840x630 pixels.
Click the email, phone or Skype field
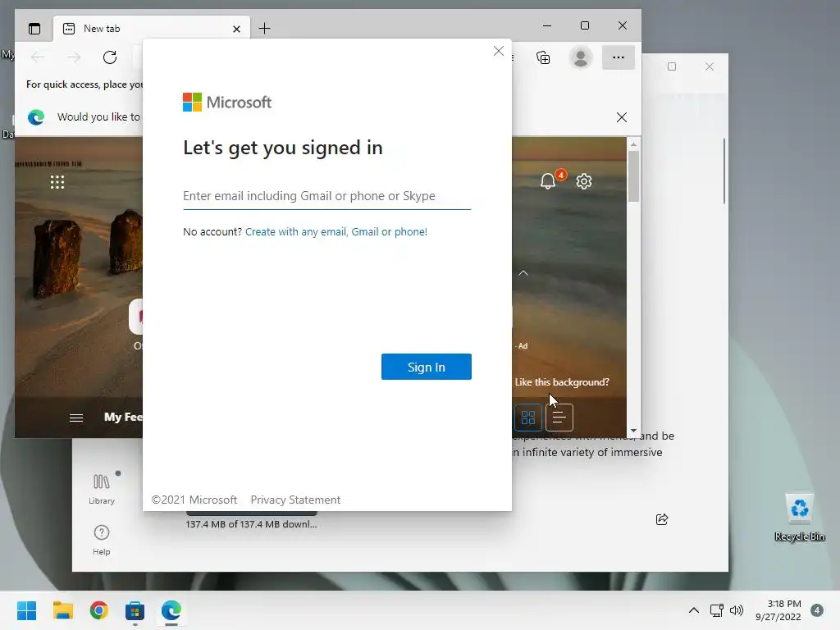tap(326, 196)
